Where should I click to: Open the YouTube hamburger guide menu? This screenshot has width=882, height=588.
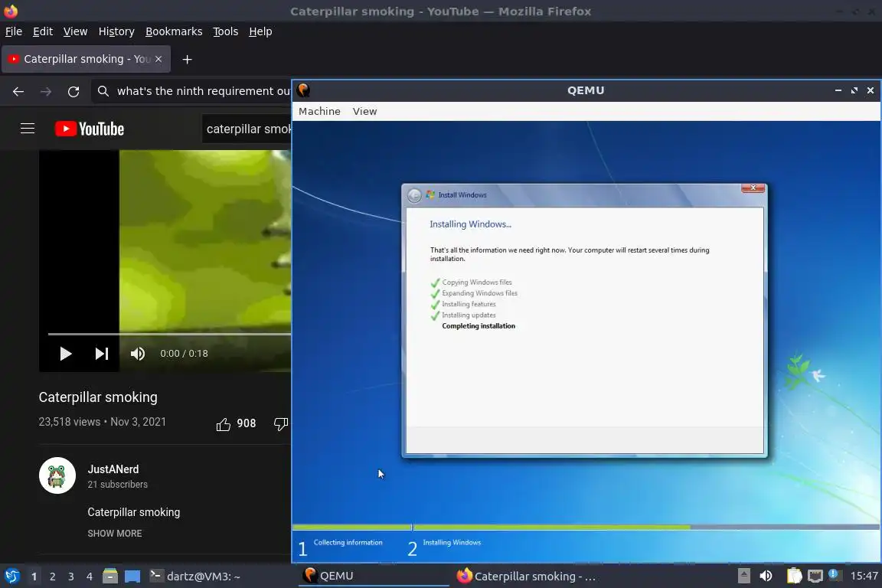[28, 129]
